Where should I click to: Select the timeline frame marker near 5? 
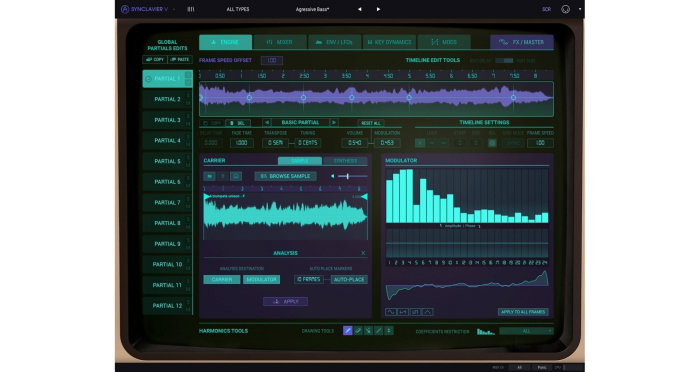[409, 97]
